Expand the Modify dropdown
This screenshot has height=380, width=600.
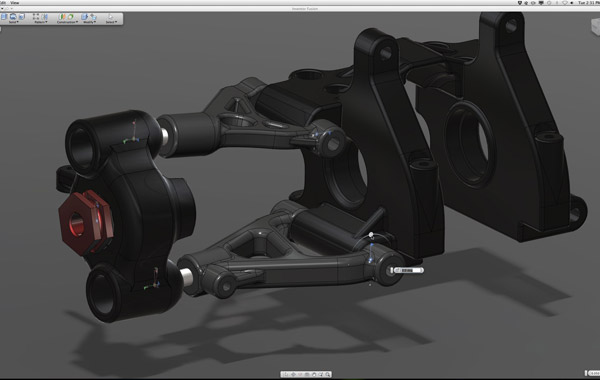90,22
